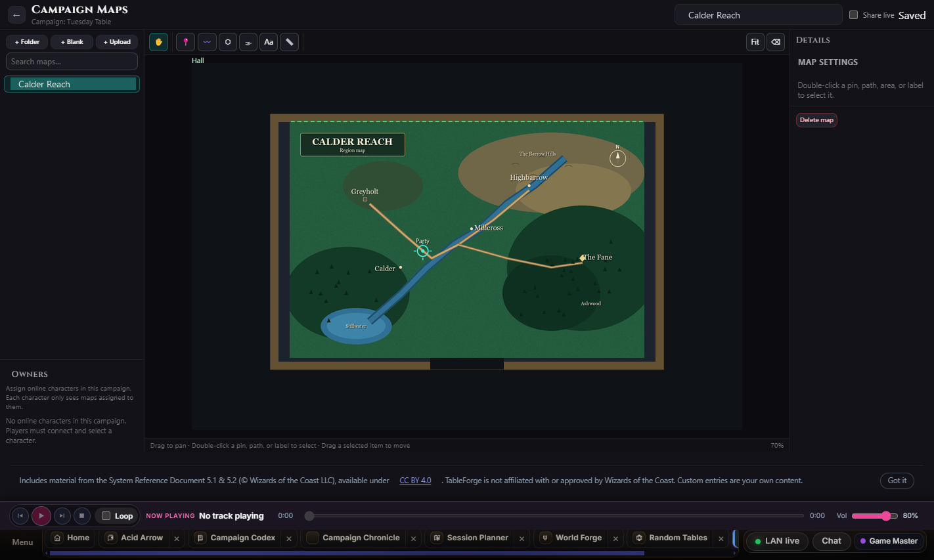Open the Chat button
Viewport: 934px width, 560px height.
click(x=832, y=541)
